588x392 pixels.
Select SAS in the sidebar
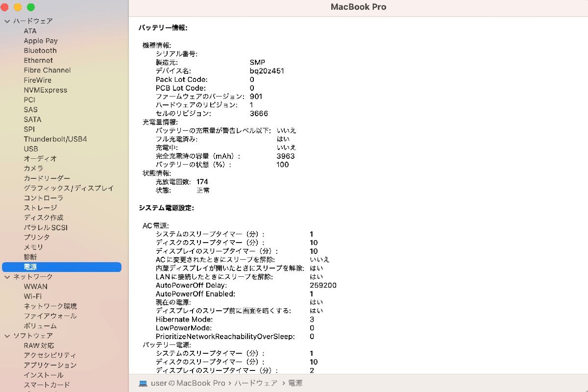click(30, 110)
